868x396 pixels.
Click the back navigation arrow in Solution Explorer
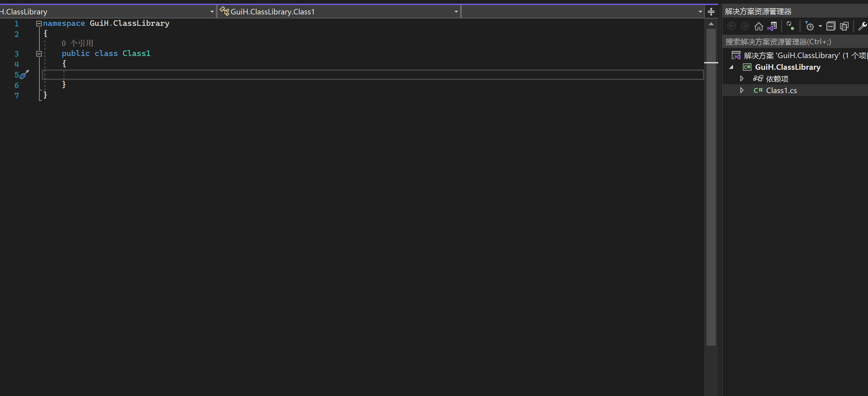click(x=731, y=26)
